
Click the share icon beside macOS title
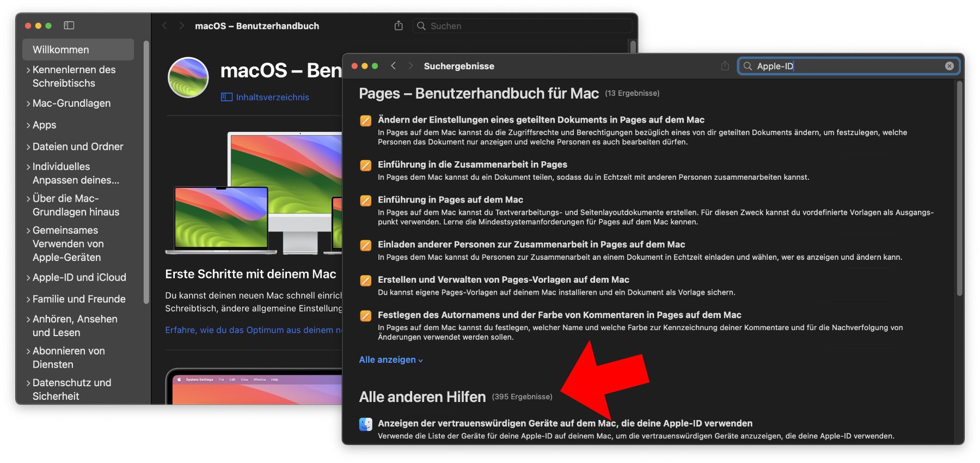[399, 26]
